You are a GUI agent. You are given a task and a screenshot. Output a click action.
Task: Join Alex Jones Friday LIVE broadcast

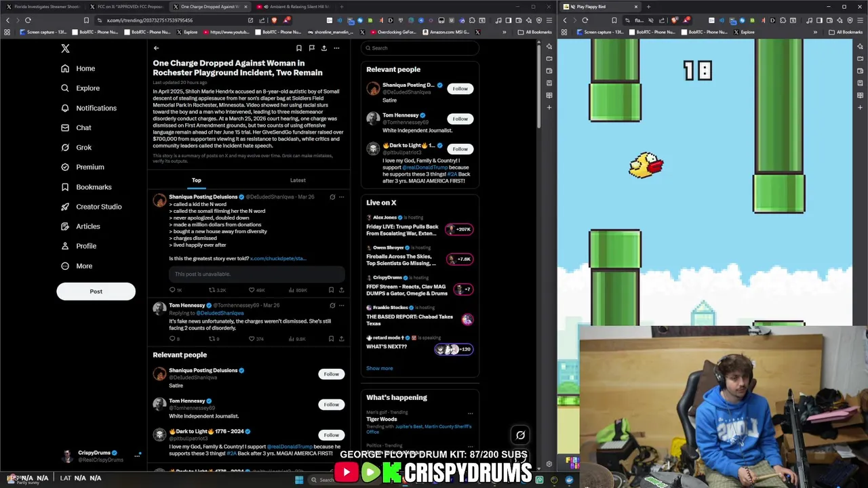tap(420, 226)
